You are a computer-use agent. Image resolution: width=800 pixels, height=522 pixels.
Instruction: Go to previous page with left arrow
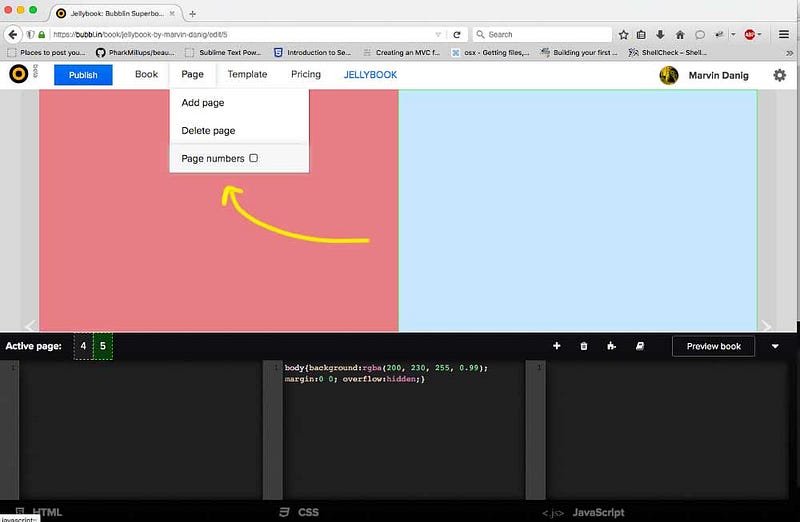click(x=30, y=326)
